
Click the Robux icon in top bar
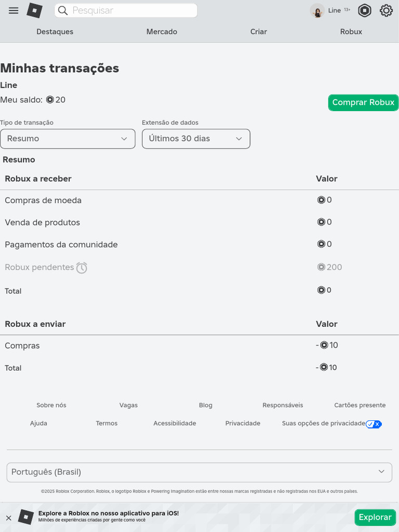coord(365,10)
